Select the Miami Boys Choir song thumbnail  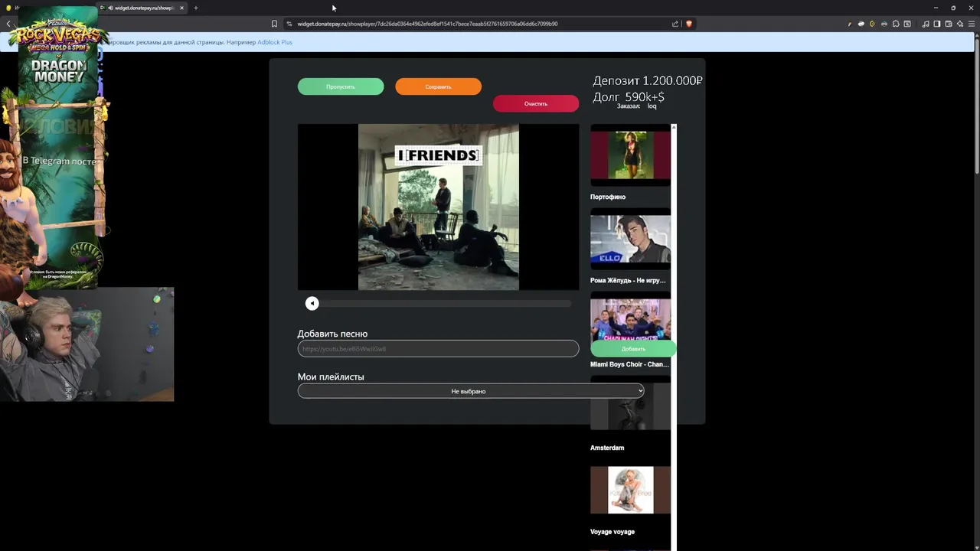(x=630, y=318)
